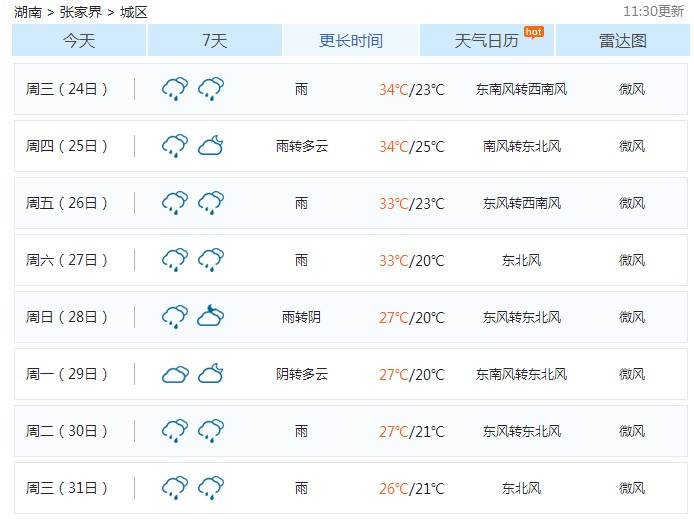Click 东北风 in the 周三 31日 row
Screen dimensions: 694x519
tap(521, 488)
